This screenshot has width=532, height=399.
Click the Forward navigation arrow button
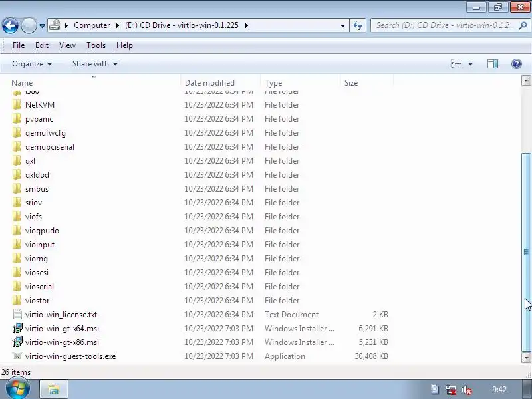tap(29, 25)
